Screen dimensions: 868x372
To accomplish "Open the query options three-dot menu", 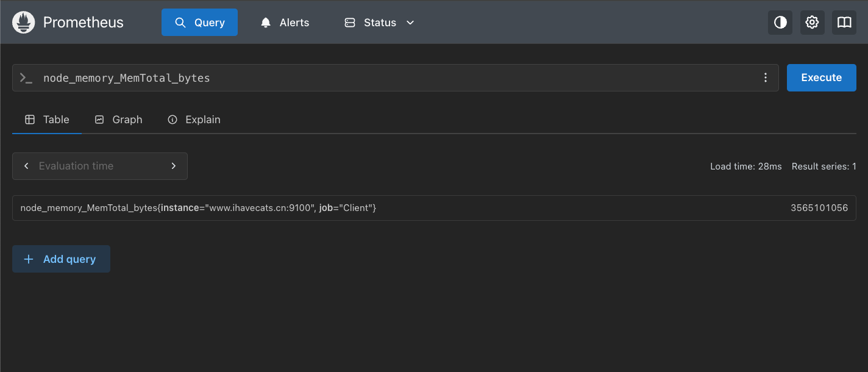I will click(766, 78).
